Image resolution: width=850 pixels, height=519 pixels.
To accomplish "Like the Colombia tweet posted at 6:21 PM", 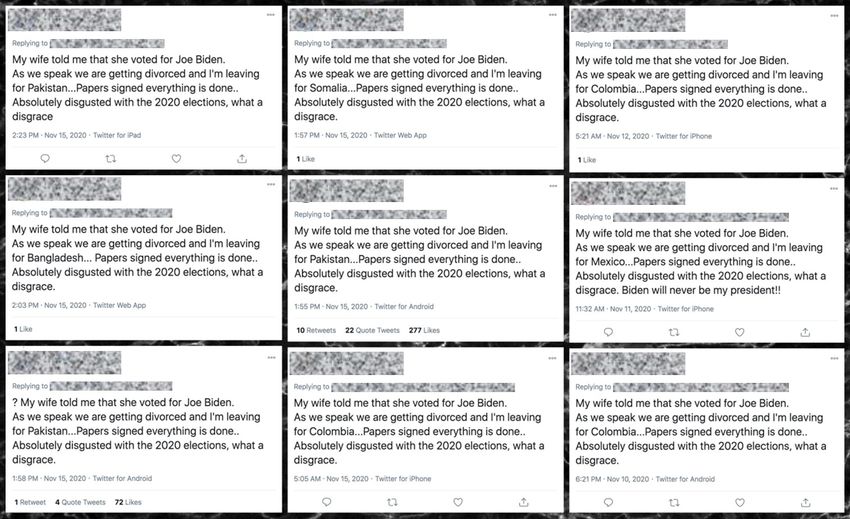I will pos(739,502).
